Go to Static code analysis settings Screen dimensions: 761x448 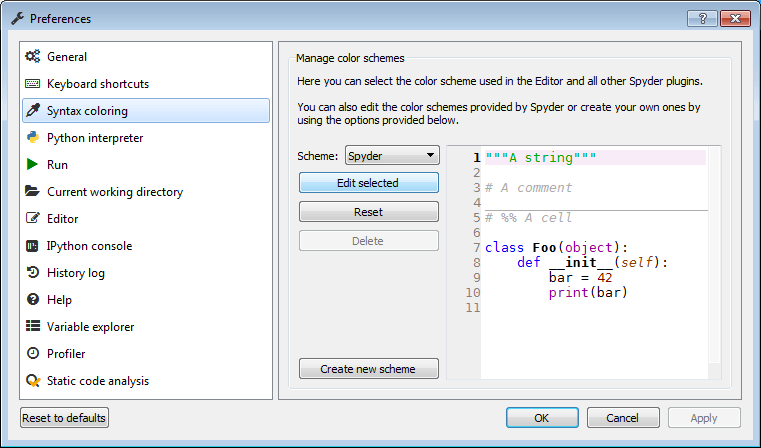(97, 381)
